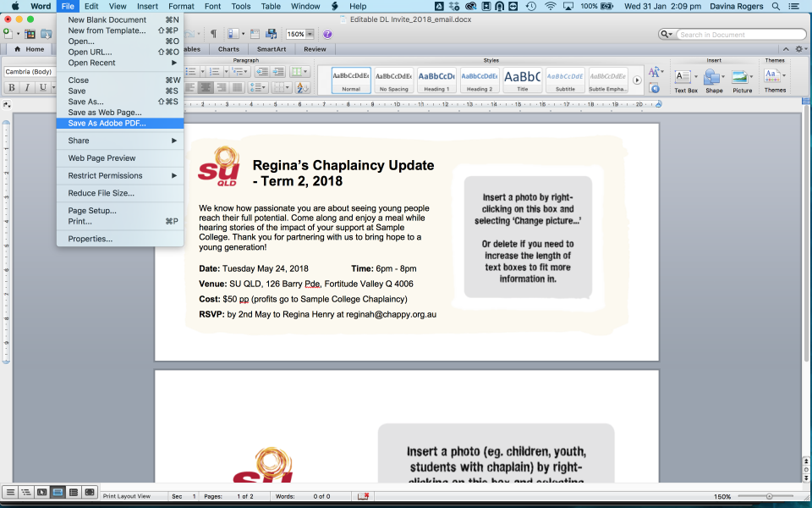Screen dimensions: 812x508
Task: Toggle Bold formatting button
Action: tap(12, 87)
